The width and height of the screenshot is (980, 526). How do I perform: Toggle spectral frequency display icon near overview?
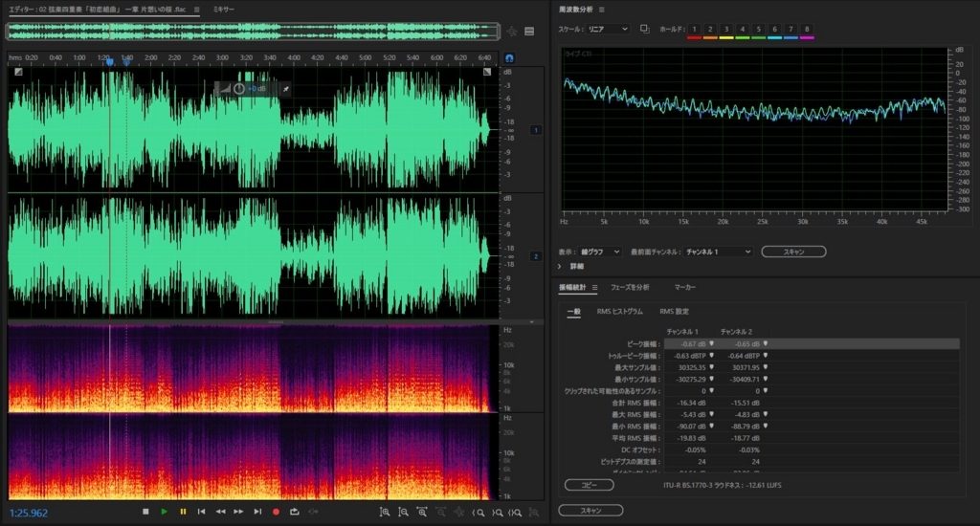coord(529,32)
